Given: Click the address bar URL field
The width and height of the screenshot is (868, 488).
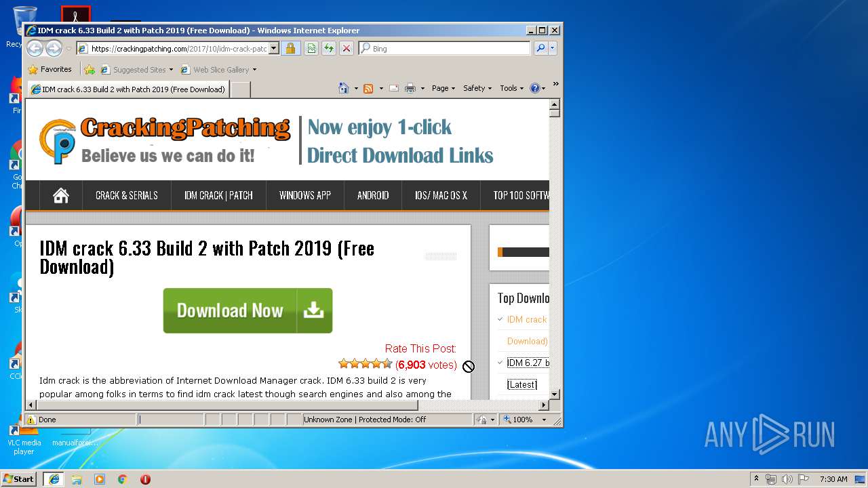Looking at the screenshot, I should click(x=172, y=48).
